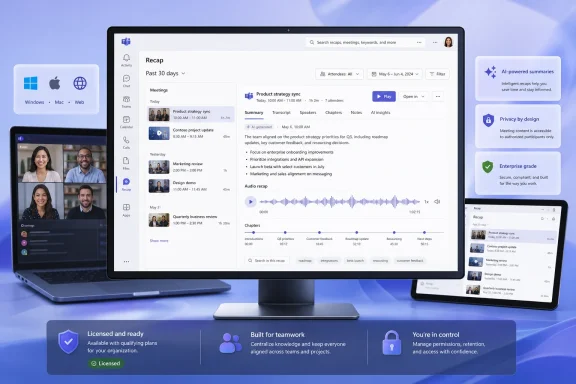Viewport: 576px width, 384px height.
Task: Open the Calls phone icon
Action: pyautogui.click(x=126, y=142)
